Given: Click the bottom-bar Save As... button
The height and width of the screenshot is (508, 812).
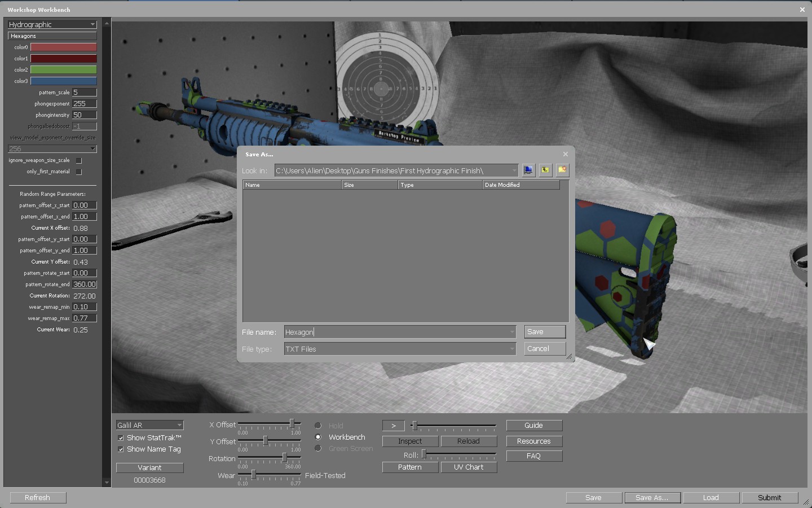Looking at the screenshot, I should (652, 497).
